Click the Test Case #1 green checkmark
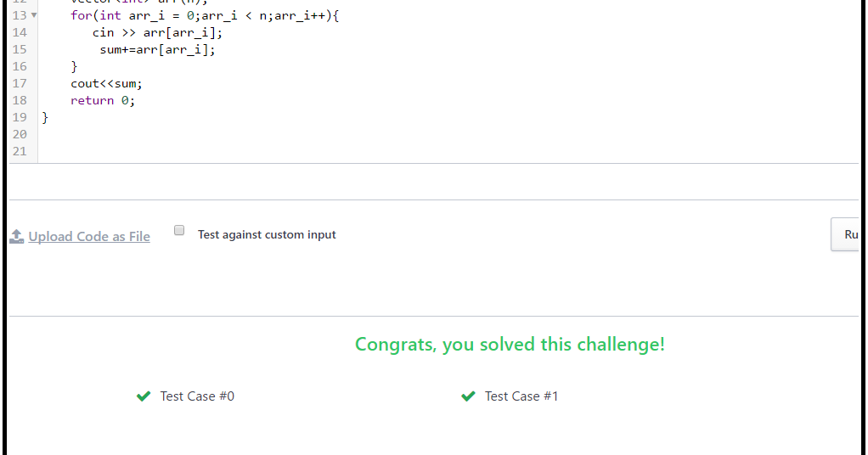This screenshot has width=868, height=455. pos(468,396)
